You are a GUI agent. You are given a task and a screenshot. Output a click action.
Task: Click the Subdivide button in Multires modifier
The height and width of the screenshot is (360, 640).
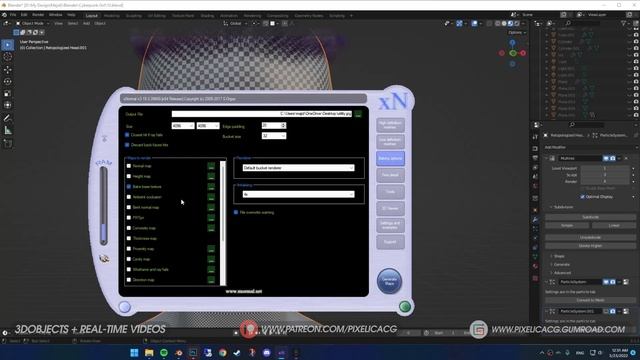point(591,217)
